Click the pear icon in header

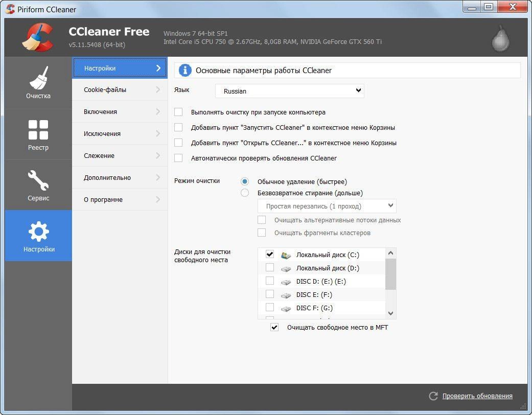pyautogui.click(x=500, y=38)
